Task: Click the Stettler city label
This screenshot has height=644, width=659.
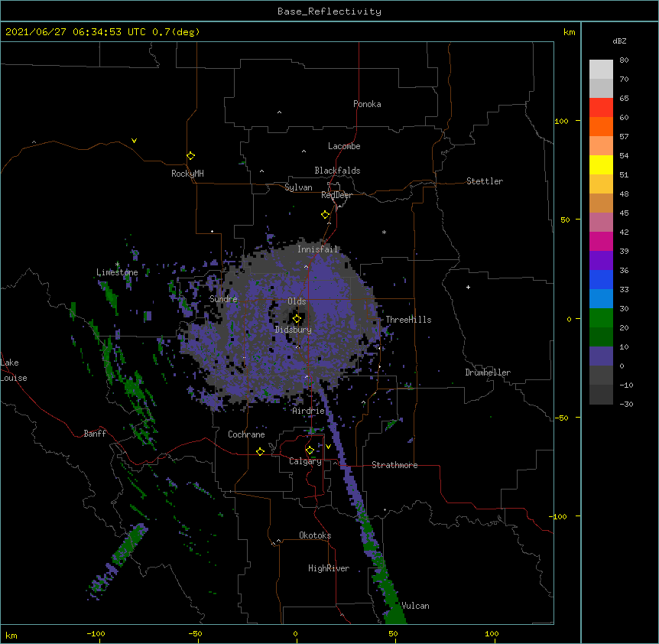Action: 485,181
